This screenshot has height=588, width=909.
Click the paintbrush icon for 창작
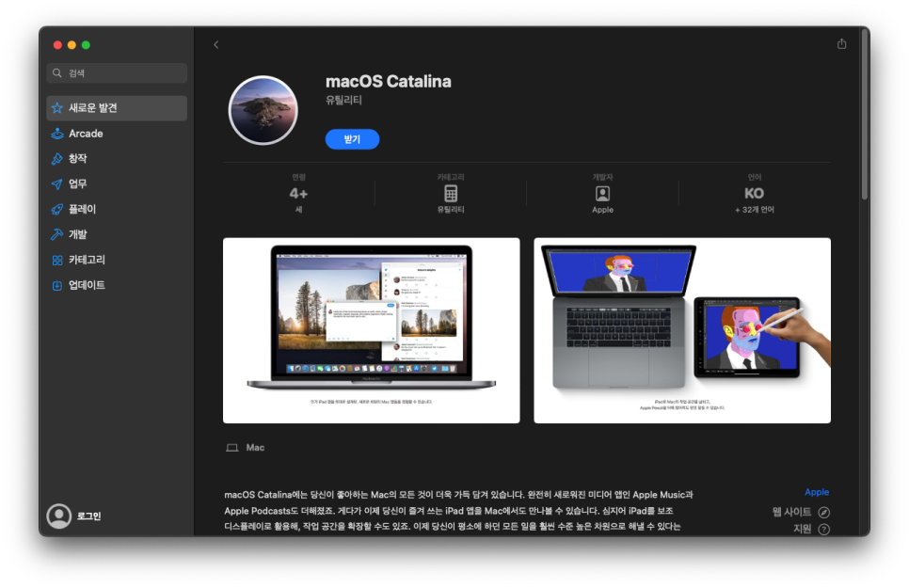pos(56,159)
